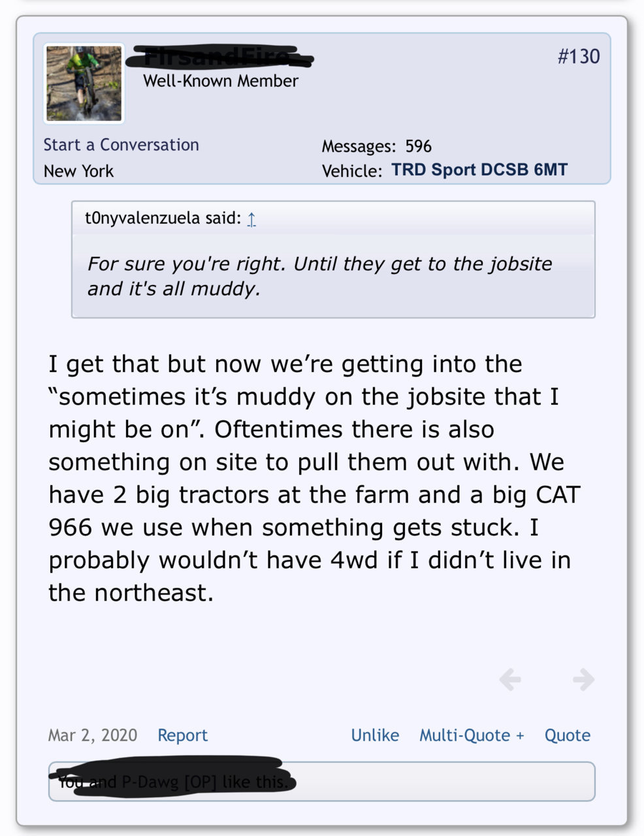Click the New York location text
The width and height of the screenshot is (644, 836).
pos(78,171)
